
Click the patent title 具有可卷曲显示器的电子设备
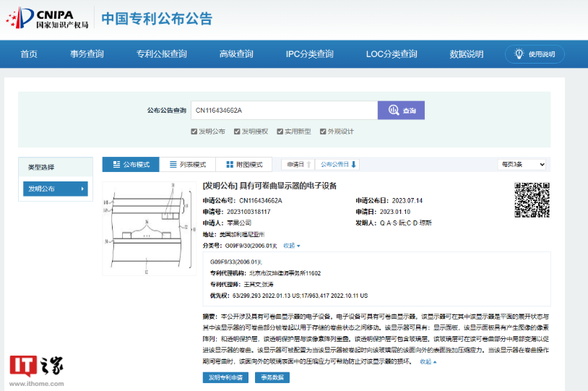(x=288, y=186)
